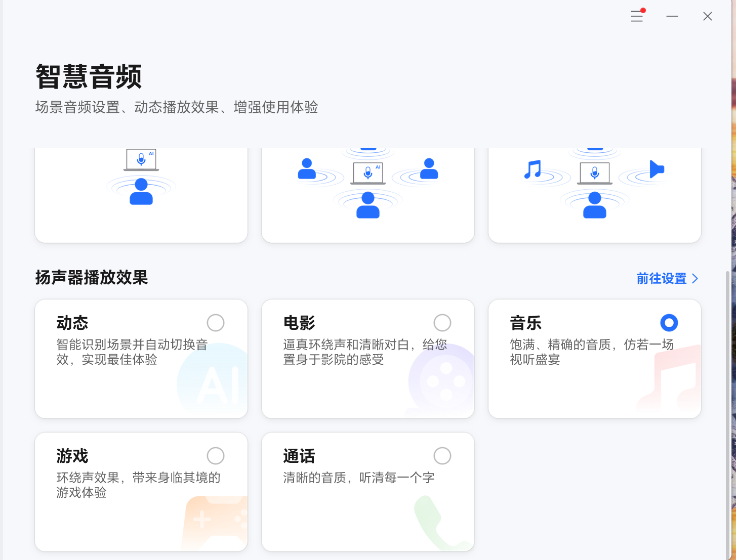Screen dimensions: 736x560
Task: Click the 动态 card title
Action: [x=72, y=323]
